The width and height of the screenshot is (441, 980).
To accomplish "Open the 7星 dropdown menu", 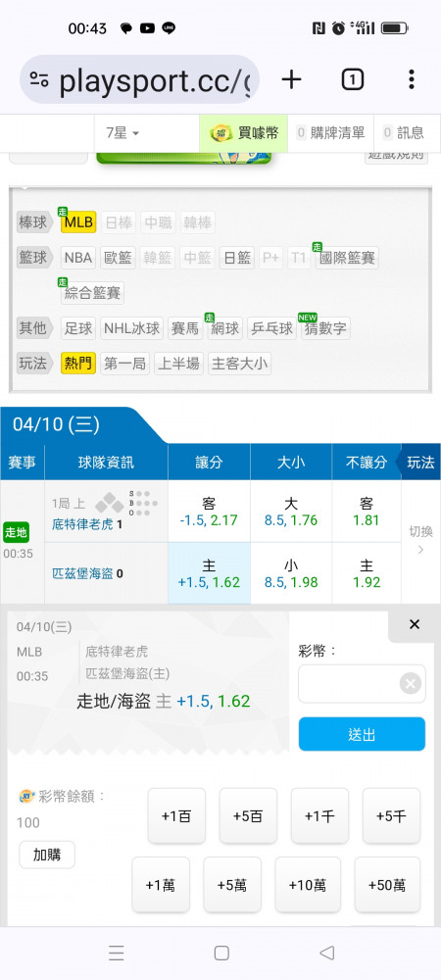I will (122, 132).
